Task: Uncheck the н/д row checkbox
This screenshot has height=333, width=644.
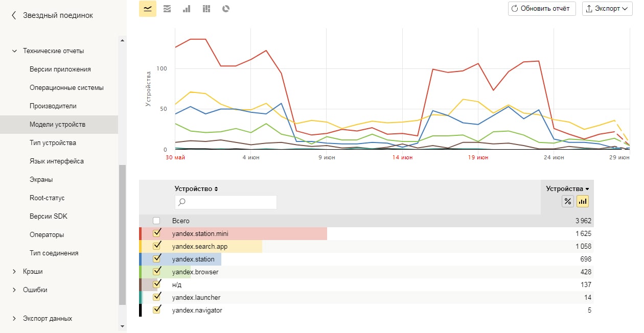Action: pos(156,284)
